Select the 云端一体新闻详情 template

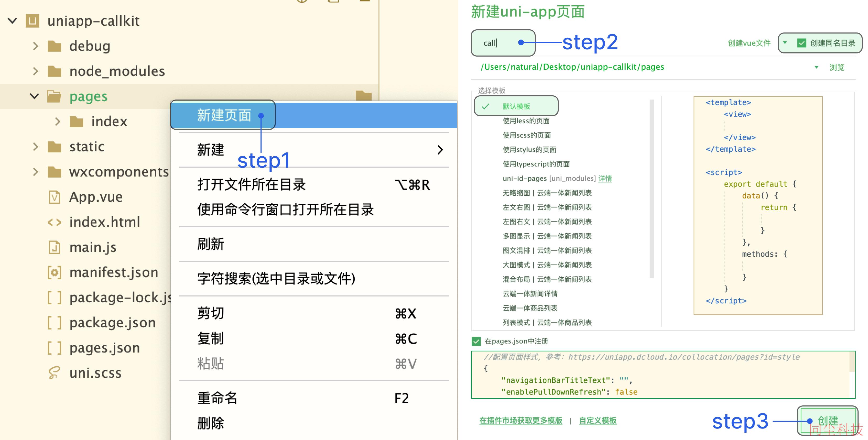(x=530, y=294)
